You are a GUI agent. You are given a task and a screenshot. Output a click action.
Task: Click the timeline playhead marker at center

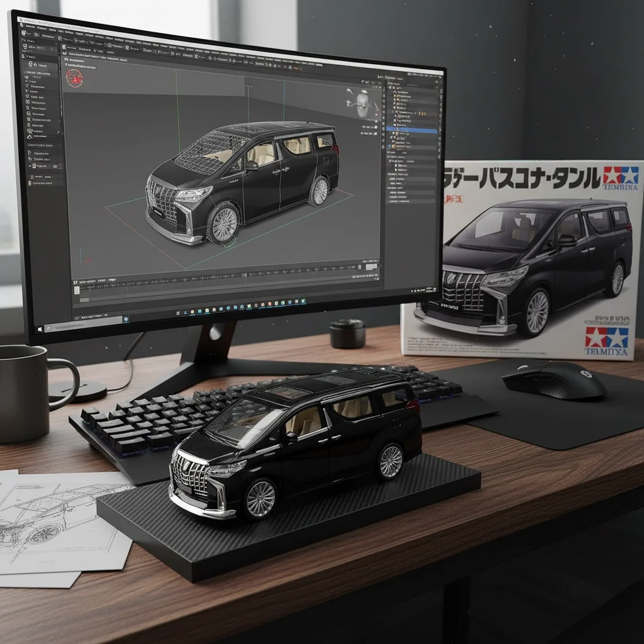[x=246, y=275]
